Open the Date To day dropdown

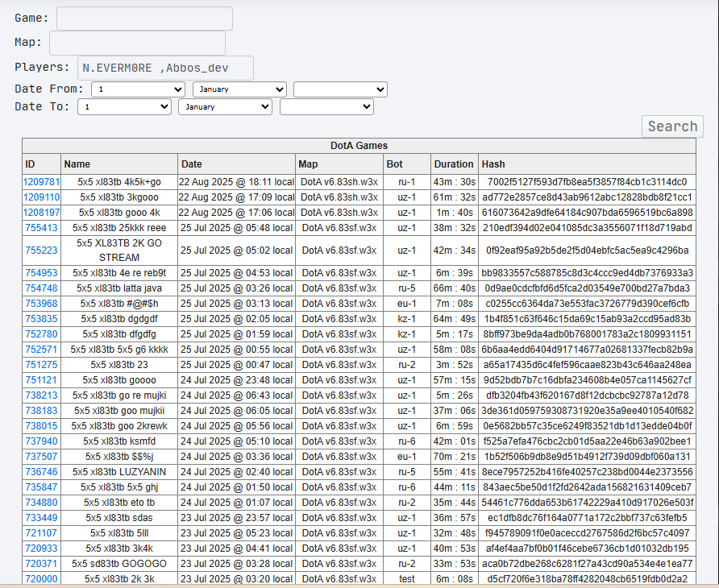click(124, 107)
